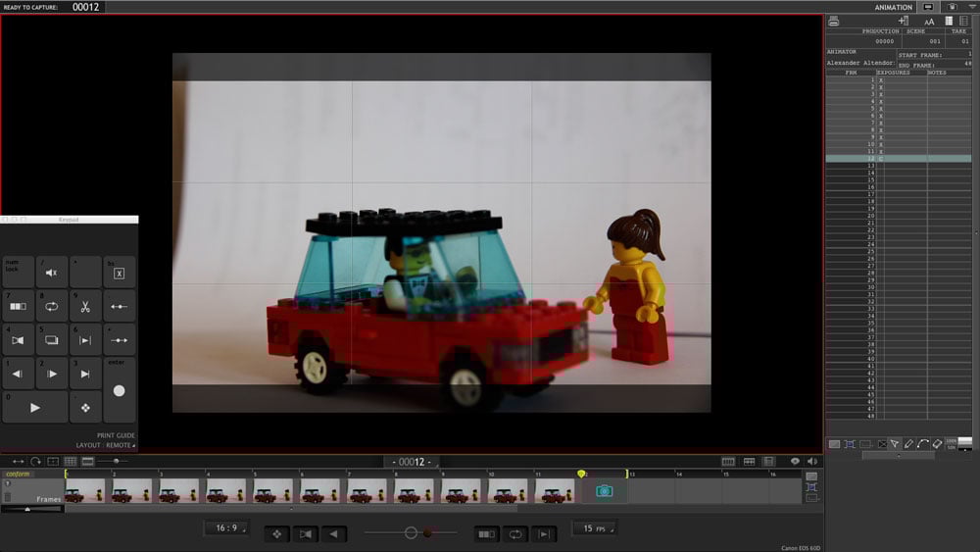Image resolution: width=980 pixels, height=552 pixels.
Task: Open the 16:9 aspect ratio dropdown
Action: [x=225, y=528]
